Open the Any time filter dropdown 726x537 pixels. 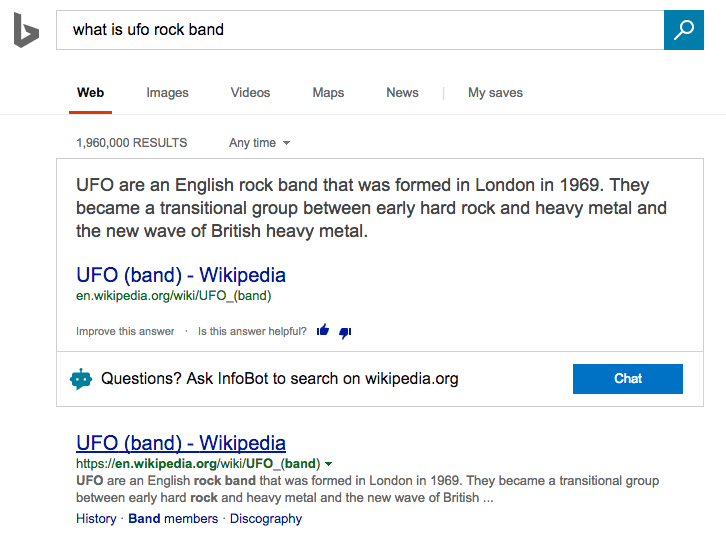(x=259, y=143)
